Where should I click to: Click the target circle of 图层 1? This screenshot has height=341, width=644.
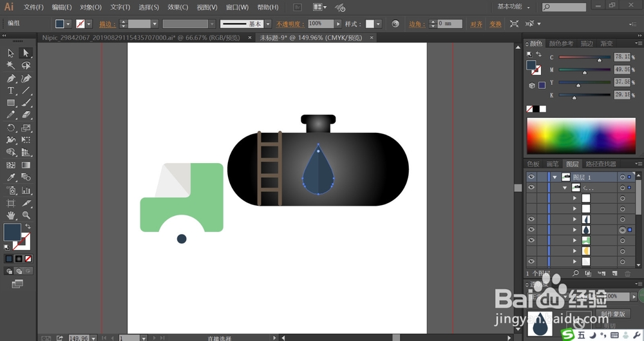point(623,177)
